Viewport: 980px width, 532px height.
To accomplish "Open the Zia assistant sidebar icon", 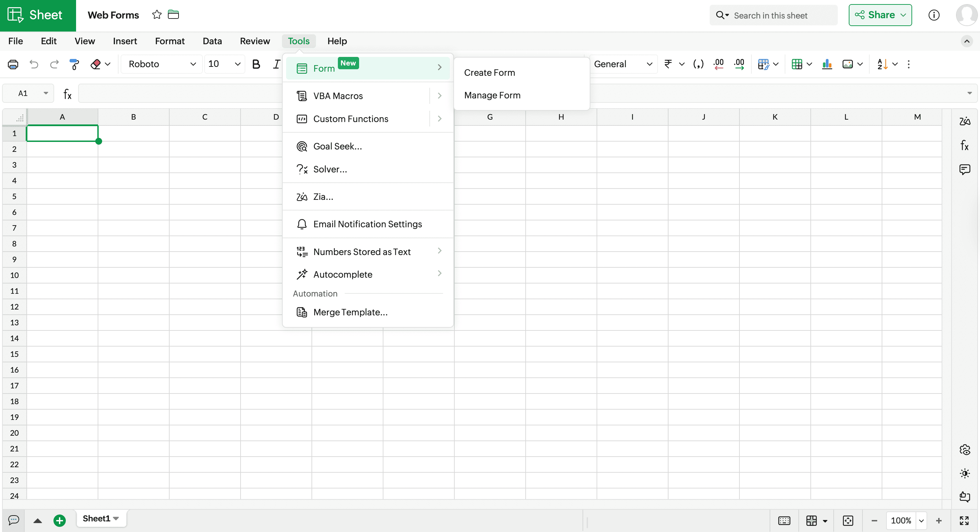I will click(964, 121).
